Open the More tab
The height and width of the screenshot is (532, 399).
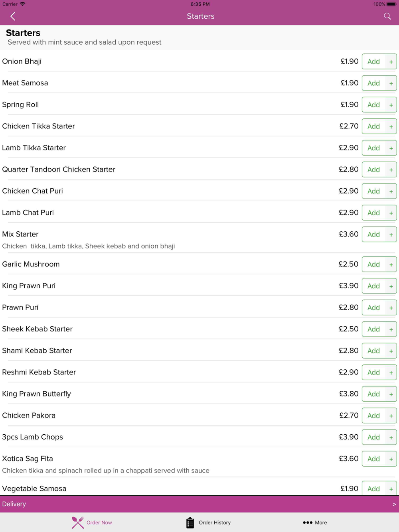315,522
